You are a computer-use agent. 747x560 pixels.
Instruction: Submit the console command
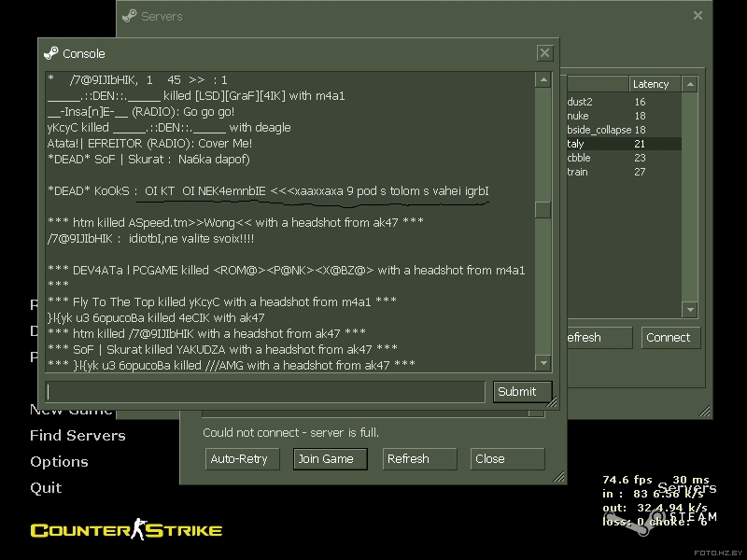[523, 392]
